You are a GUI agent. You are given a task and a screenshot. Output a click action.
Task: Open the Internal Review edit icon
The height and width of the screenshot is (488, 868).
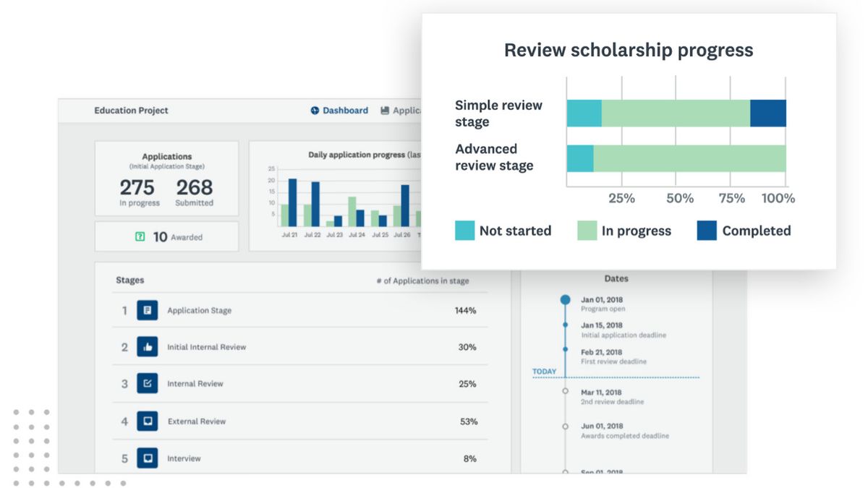[x=147, y=384]
